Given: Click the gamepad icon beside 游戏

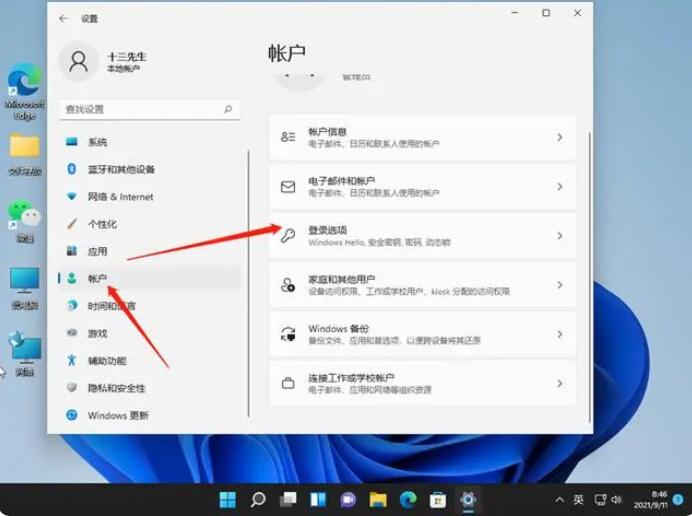Looking at the screenshot, I should point(71,333).
